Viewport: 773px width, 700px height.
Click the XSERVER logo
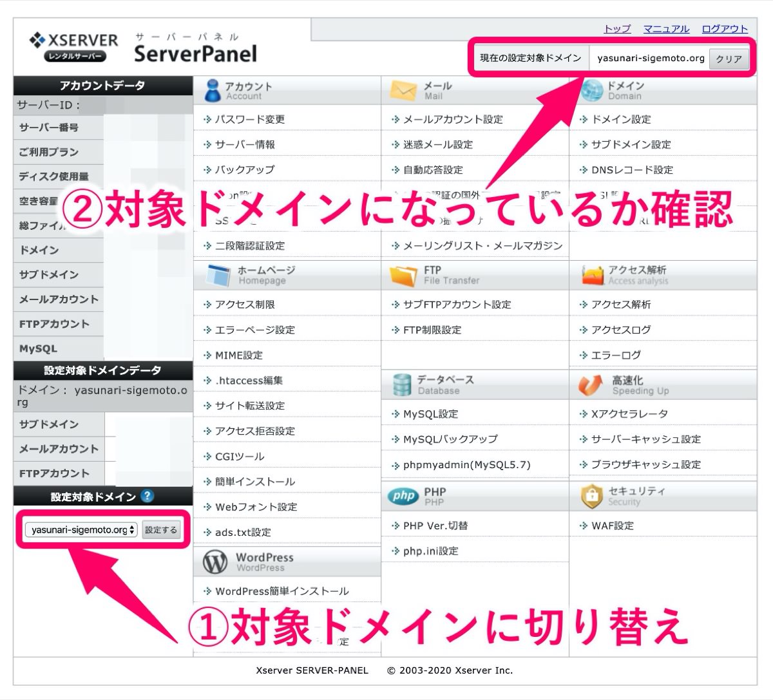73,46
